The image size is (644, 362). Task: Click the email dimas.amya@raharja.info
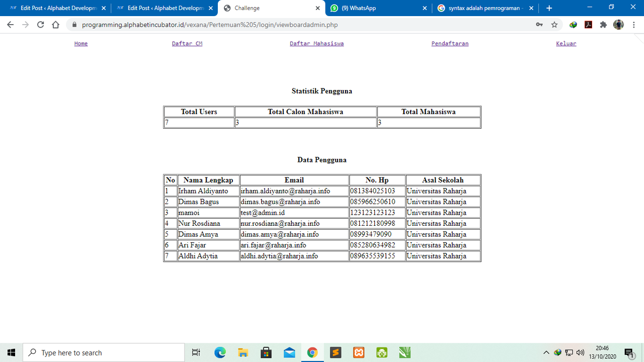(280, 234)
